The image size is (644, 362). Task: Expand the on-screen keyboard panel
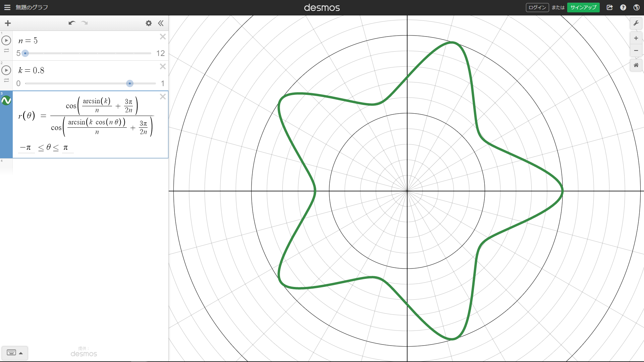pos(14,353)
